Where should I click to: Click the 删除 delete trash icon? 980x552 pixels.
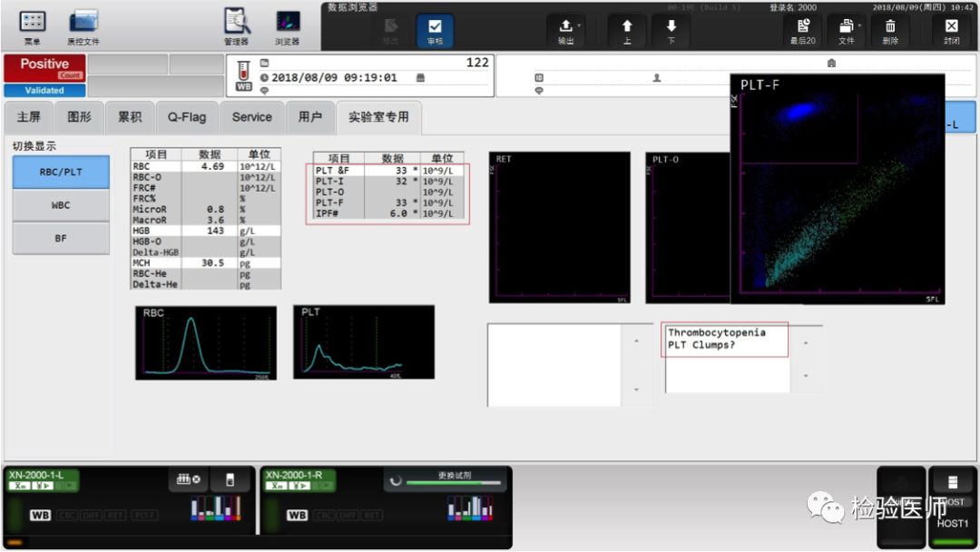point(890,30)
